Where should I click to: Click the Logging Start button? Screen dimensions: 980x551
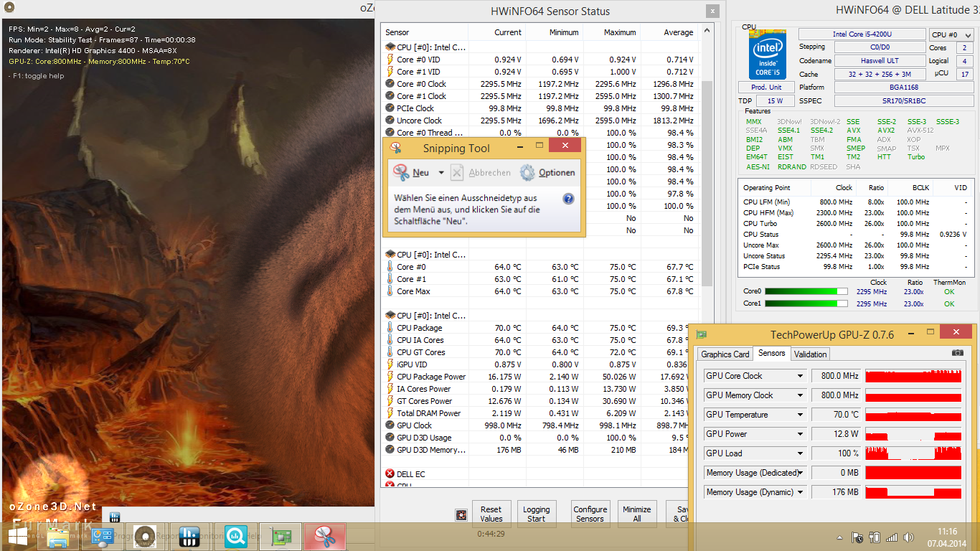(536, 514)
